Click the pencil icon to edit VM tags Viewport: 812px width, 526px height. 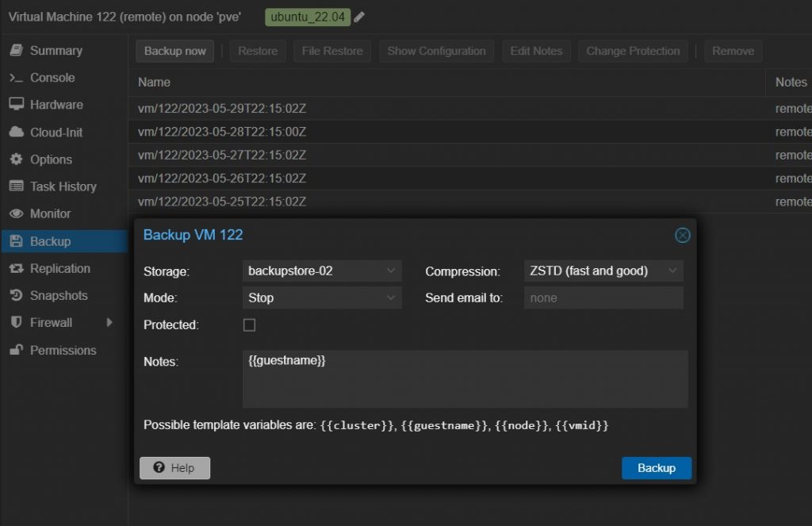(x=359, y=17)
